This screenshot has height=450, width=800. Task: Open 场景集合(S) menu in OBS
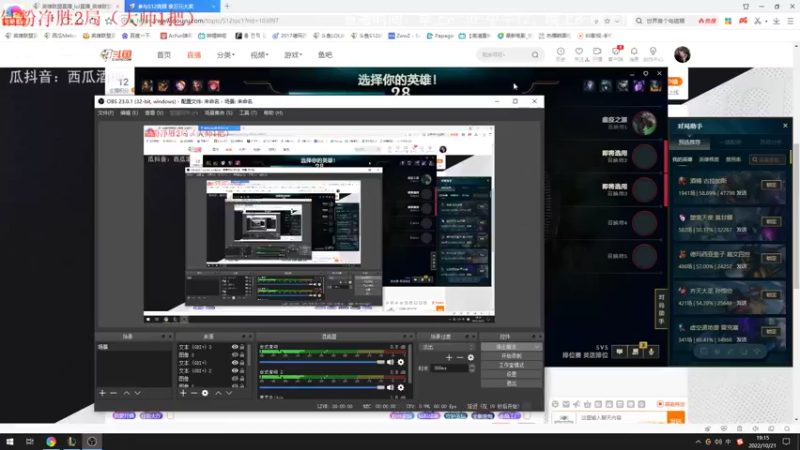pos(218,113)
